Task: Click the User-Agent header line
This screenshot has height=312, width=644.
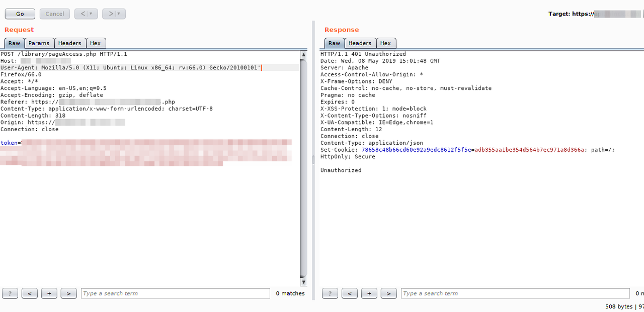Action: point(131,67)
